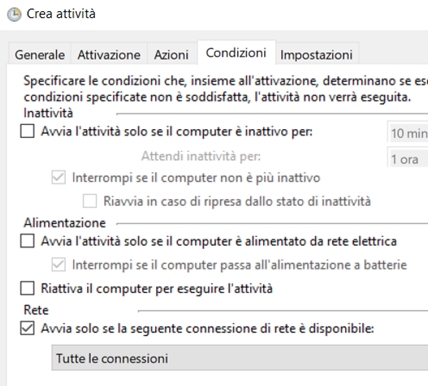Viewport: 428px width, 386px height.
Task: Check Riattiva il computer per eseguire l'attività
Action: click(x=27, y=288)
